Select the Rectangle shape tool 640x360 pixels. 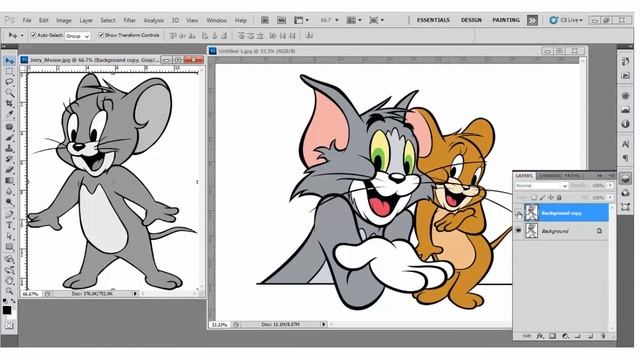pos(9,247)
